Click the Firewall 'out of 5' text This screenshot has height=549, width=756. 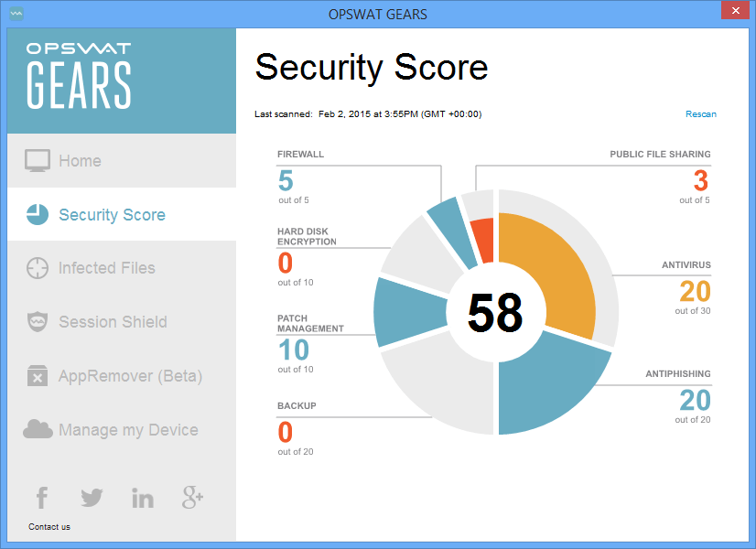[293, 200]
